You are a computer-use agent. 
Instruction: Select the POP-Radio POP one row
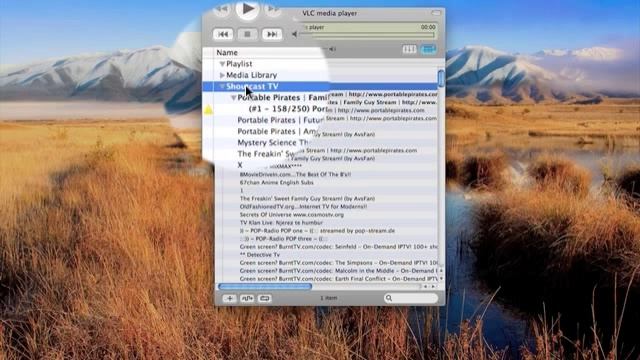click(317, 231)
